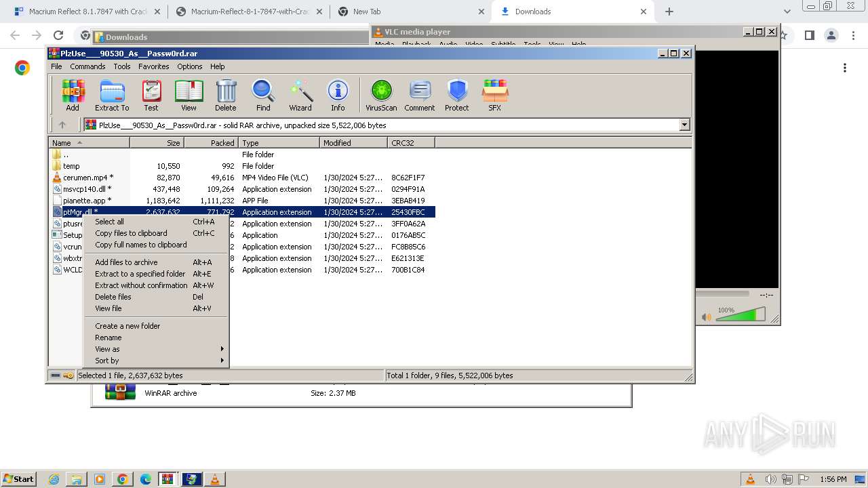Viewport: 868px width, 488px height.
Task: Select the parent folder '..' row
Action: tap(242, 155)
